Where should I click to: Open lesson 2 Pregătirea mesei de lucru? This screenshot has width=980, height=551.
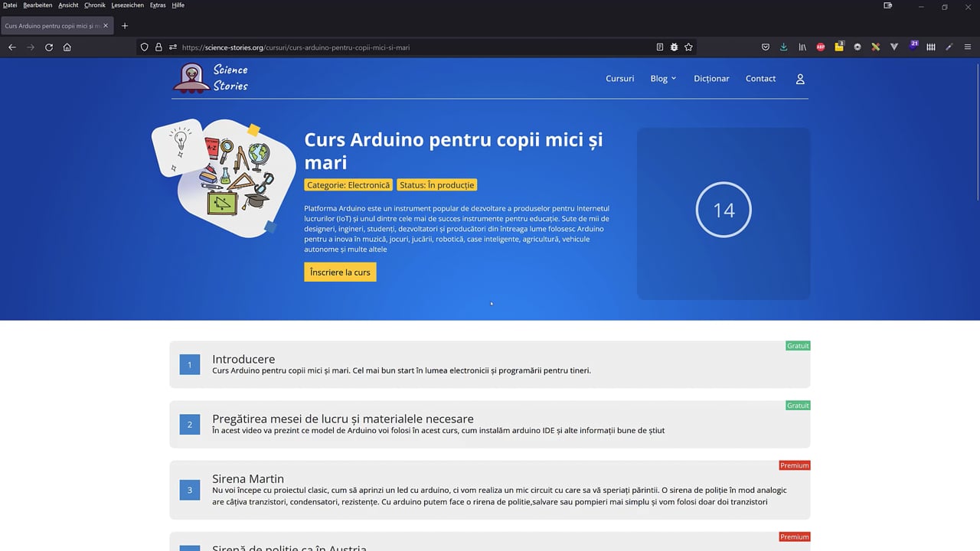[490, 424]
